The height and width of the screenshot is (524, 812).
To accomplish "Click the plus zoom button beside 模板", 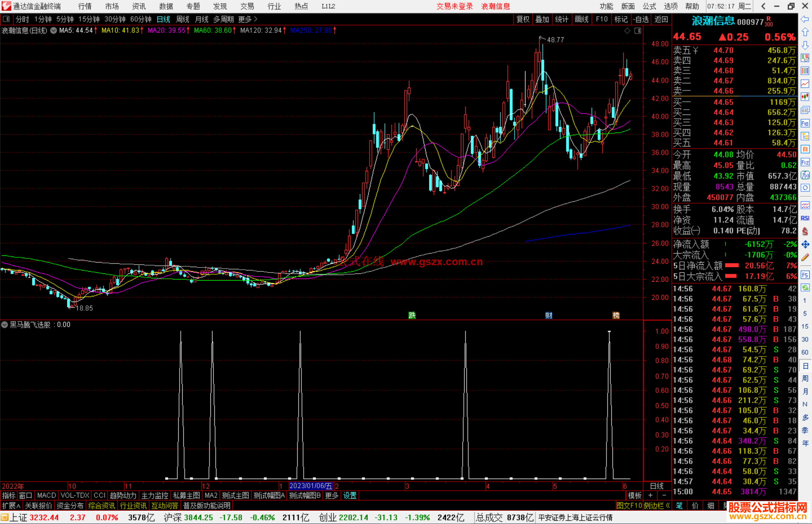I will (x=650, y=495).
